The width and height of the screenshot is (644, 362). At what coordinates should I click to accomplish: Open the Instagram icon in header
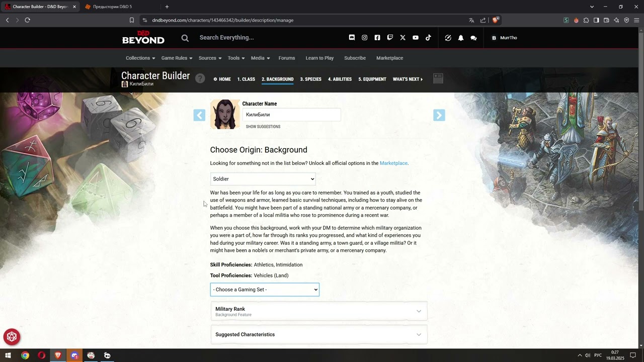point(364,38)
